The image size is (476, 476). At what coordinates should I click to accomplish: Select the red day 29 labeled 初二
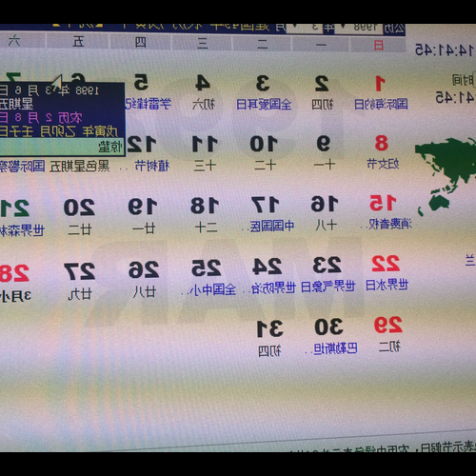[388, 325]
